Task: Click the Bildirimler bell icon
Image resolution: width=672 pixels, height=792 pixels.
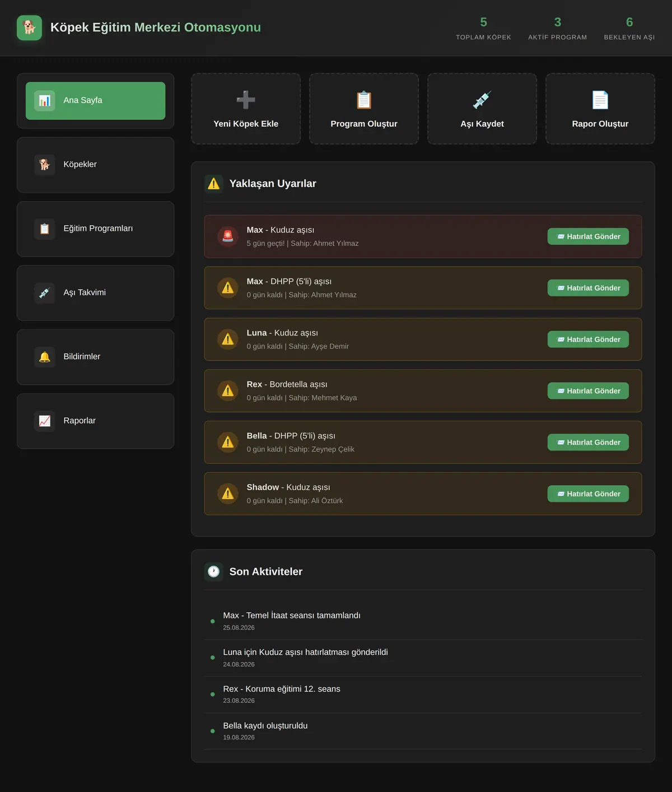Action: point(45,357)
